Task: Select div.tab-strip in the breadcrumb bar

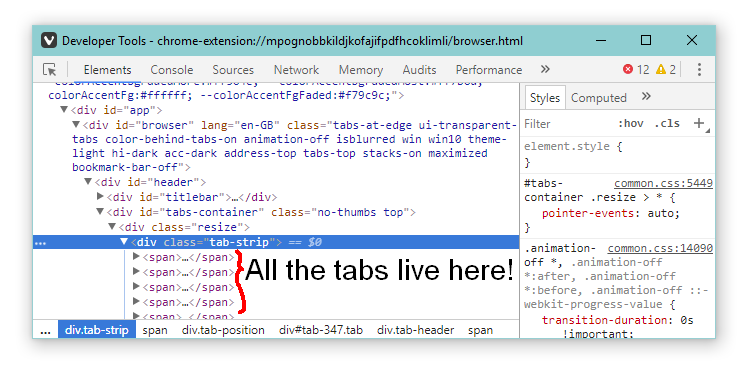Action: coord(97,330)
